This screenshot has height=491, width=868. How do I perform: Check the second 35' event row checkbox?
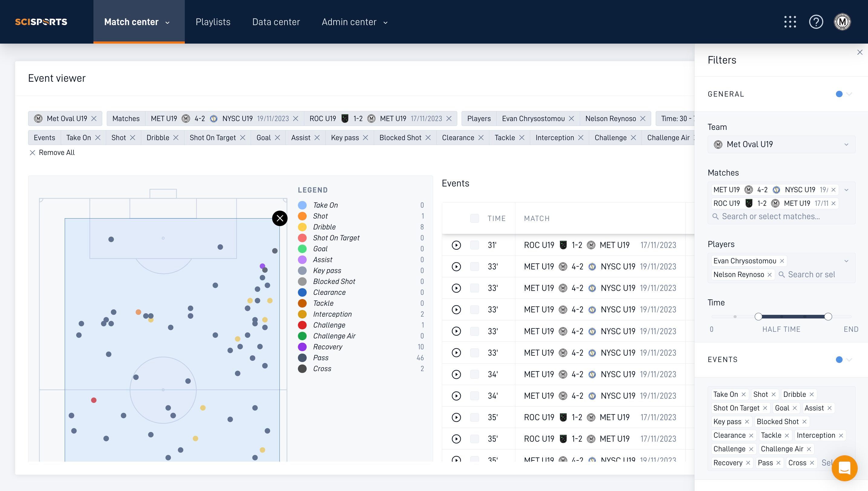475,439
